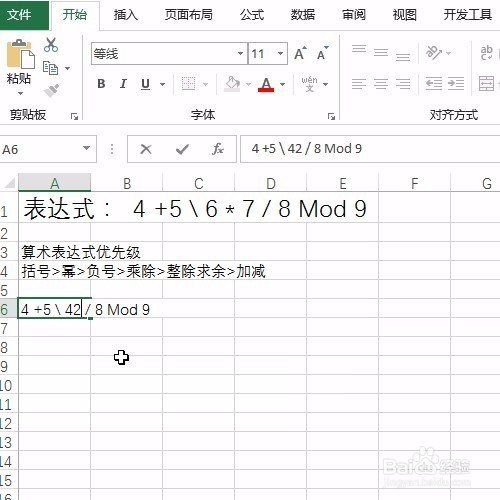
Task: Select column F header
Action: [x=414, y=184]
